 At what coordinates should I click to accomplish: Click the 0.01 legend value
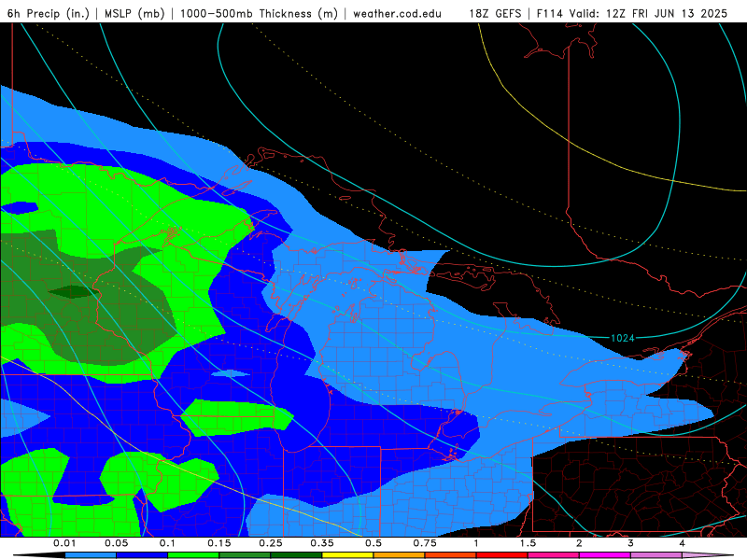(x=64, y=543)
